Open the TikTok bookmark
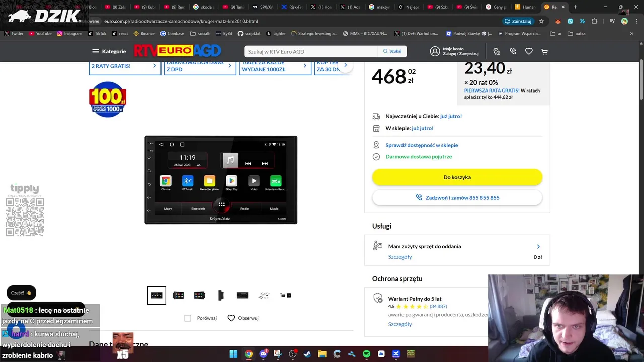The height and width of the screenshot is (362, 644). (97, 34)
